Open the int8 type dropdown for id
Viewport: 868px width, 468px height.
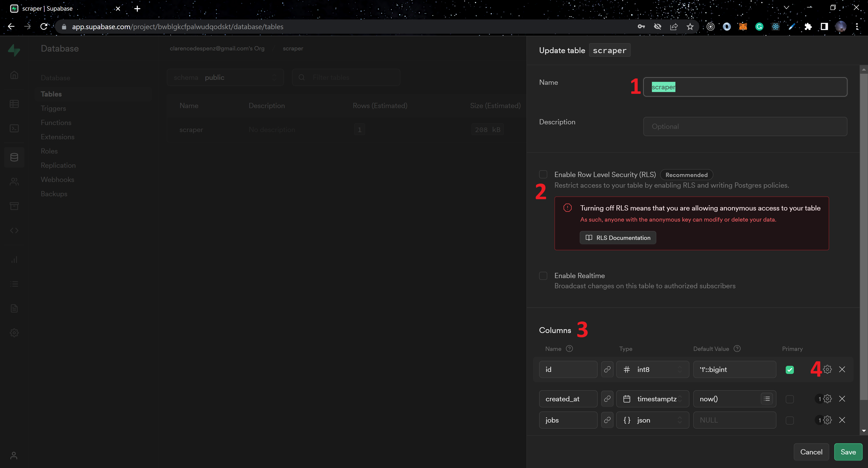pyautogui.click(x=652, y=369)
